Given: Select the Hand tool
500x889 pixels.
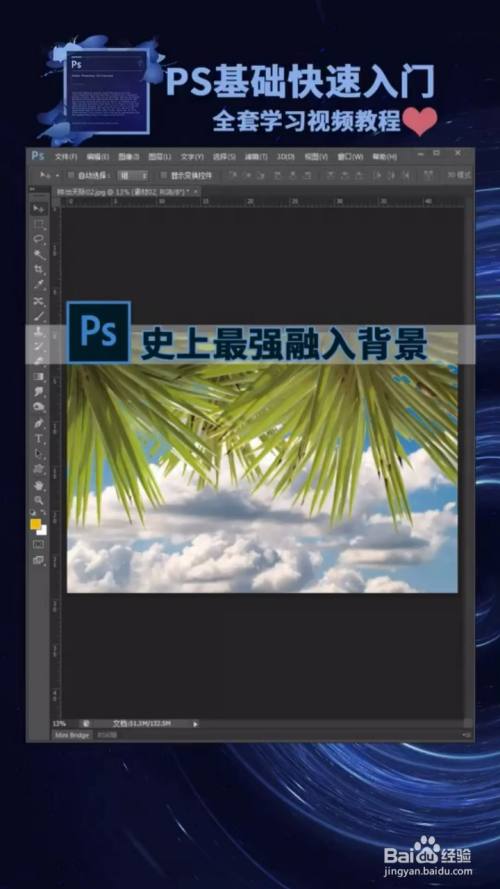Looking at the screenshot, I should (x=39, y=485).
